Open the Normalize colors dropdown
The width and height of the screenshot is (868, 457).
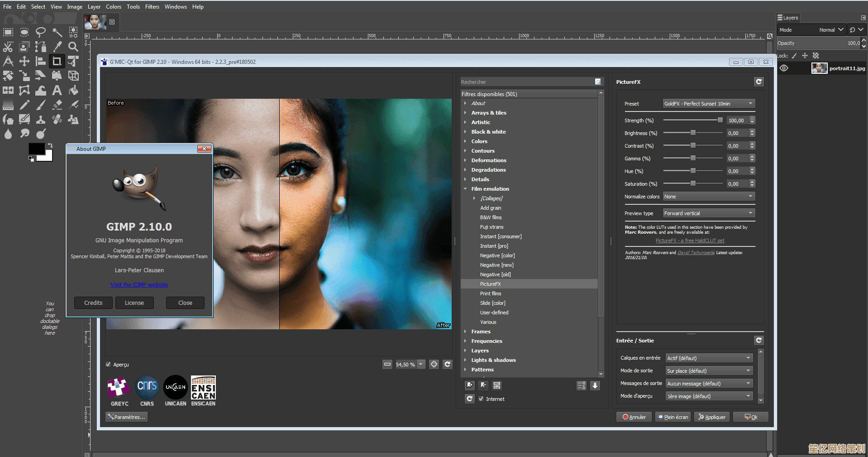709,197
